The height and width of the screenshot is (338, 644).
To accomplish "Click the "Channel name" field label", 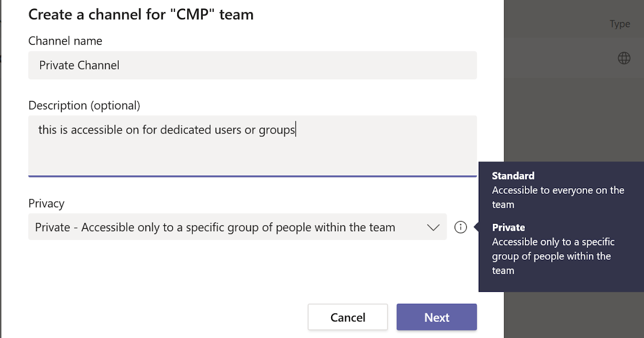I will tap(65, 41).
